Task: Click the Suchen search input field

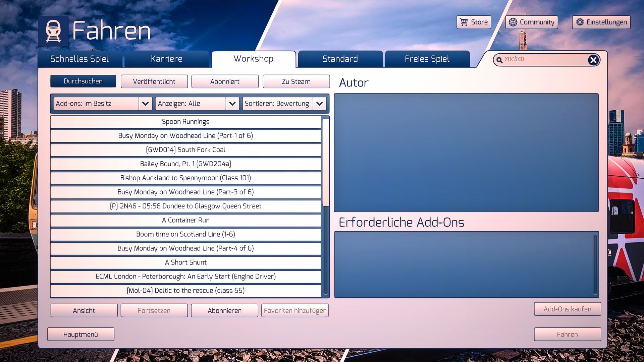Action: tap(543, 59)
